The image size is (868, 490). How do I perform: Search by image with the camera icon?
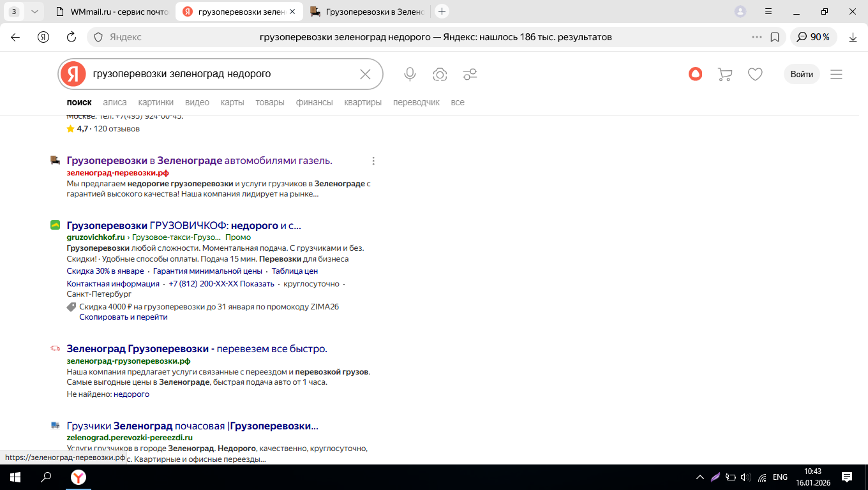tap(440, 75)
